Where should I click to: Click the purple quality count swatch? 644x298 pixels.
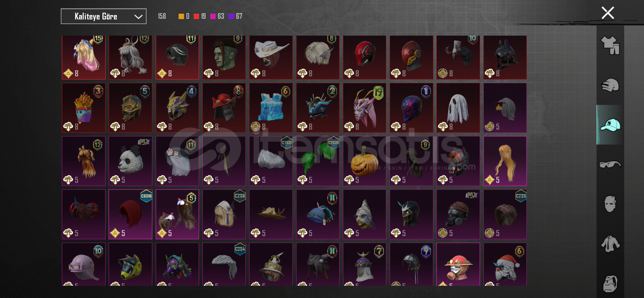click(x=231, y=16)
